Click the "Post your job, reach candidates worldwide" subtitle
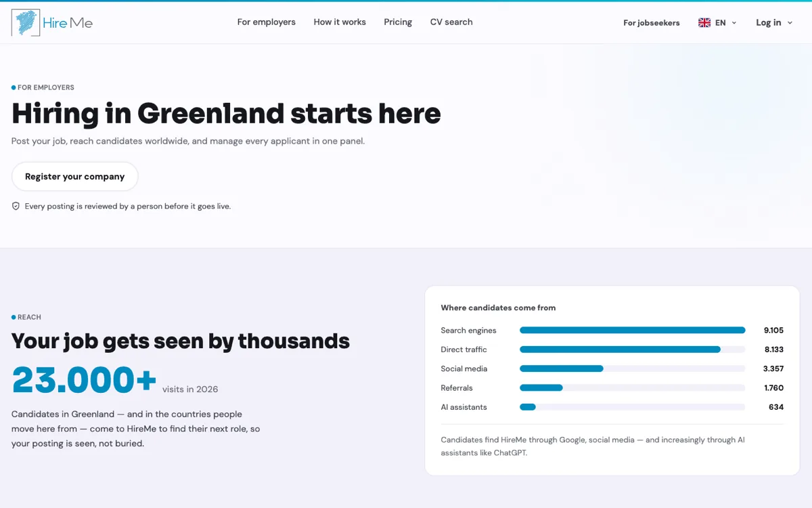This screenshot has height=508, width=812. coord(188,141)
